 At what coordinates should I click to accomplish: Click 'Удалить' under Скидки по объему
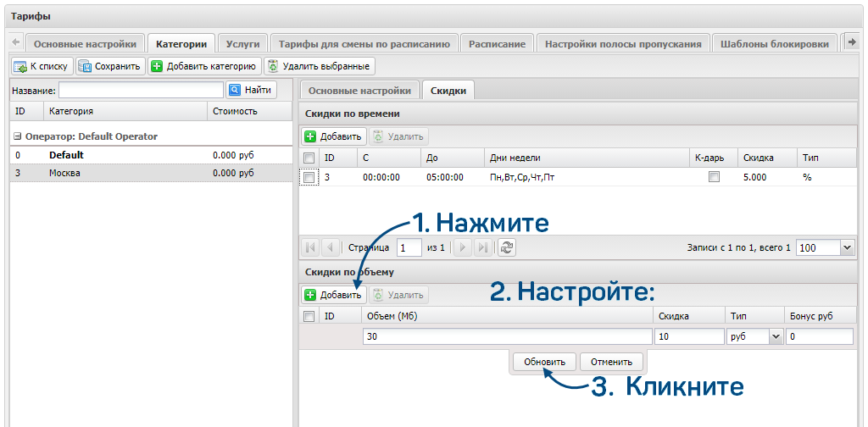pos(398,295)
